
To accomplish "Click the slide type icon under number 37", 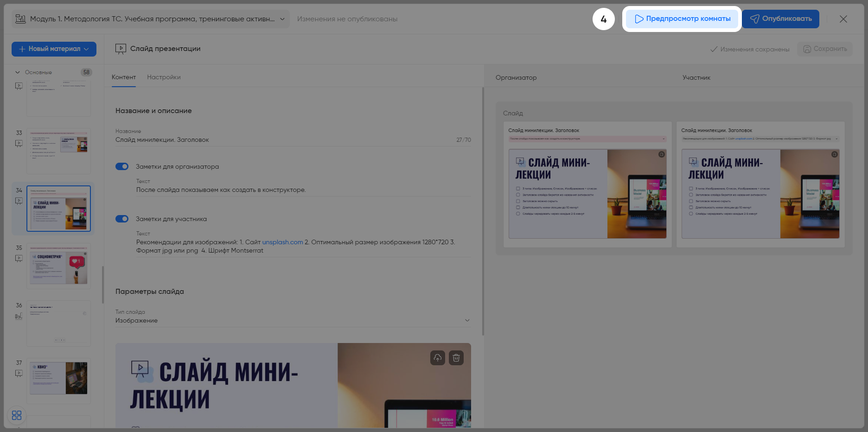I will (x=19, y=374).
